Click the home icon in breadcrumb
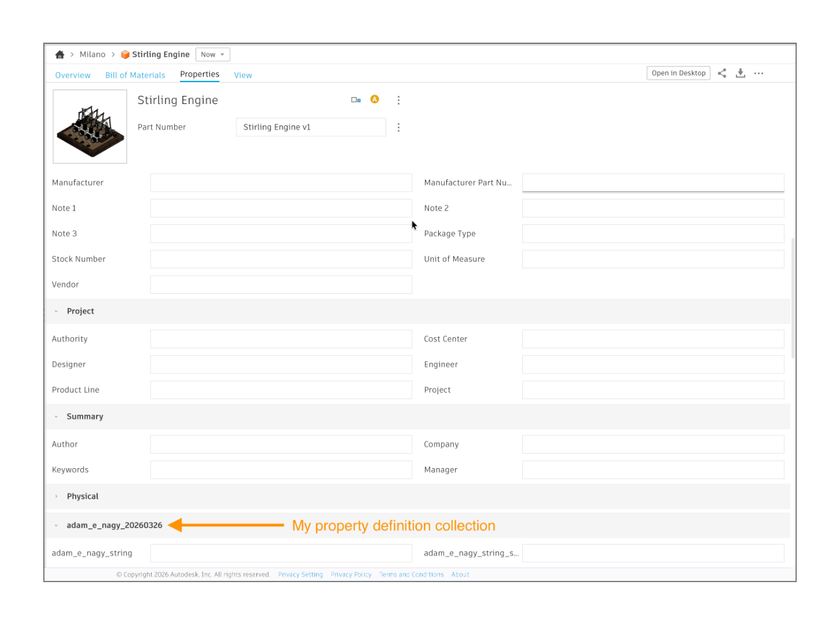The width and height of the screenshot is (840, 626). tap(60, 55)
